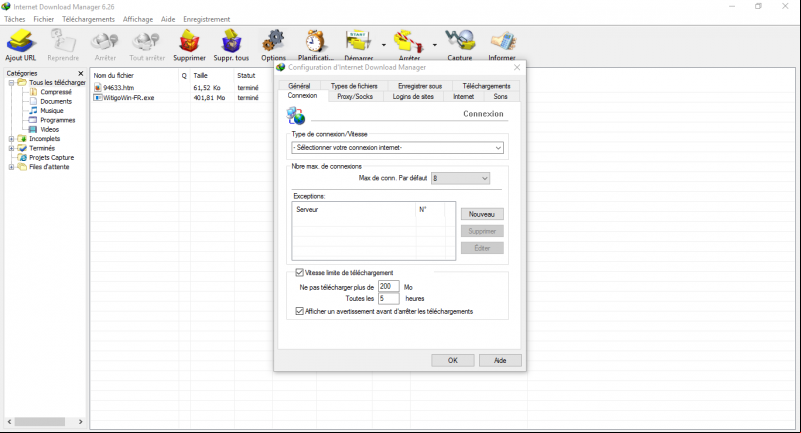Open Type de connexion dropdown
Image resolution: width=801 pixels, height=433 pixels.
pyautogui.click(x=397, y=148)
